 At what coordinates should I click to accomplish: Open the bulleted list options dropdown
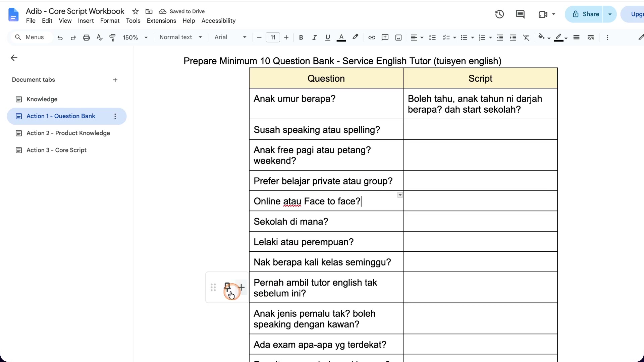pyautogui.click(x=472, y=38)
